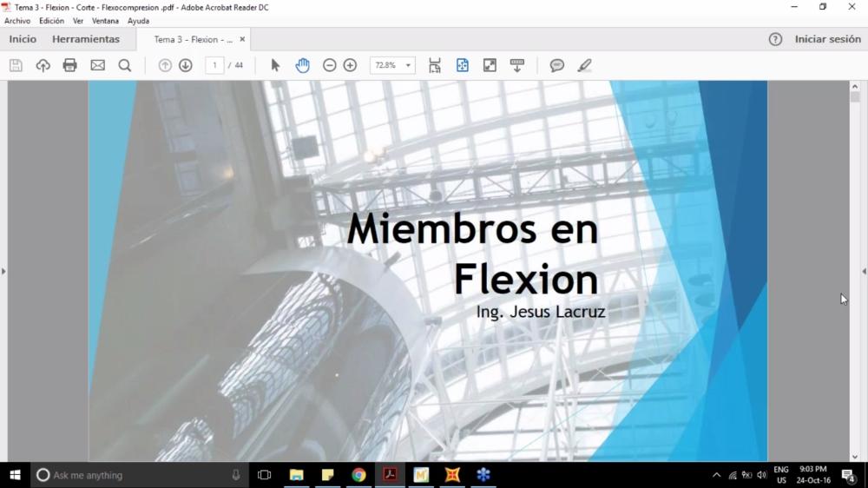Click the cloud upload icon

click(x=43, y=65)
